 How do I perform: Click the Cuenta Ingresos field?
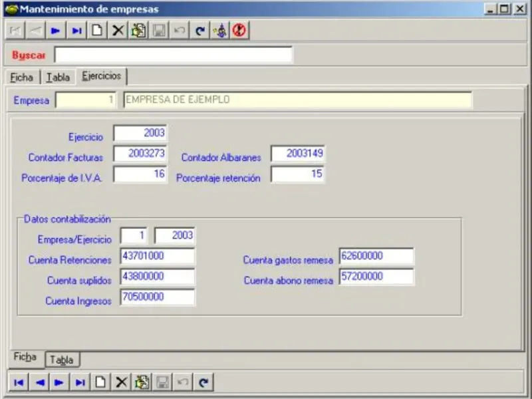[158, 297]
